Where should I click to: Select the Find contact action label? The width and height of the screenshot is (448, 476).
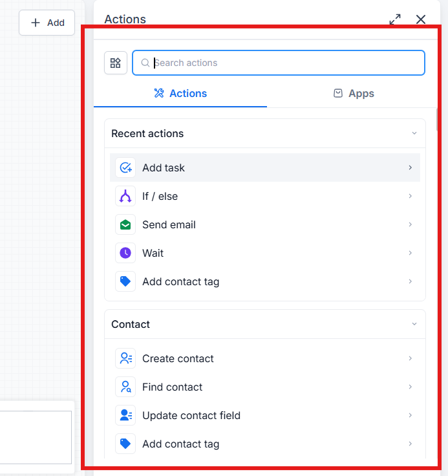172,387
